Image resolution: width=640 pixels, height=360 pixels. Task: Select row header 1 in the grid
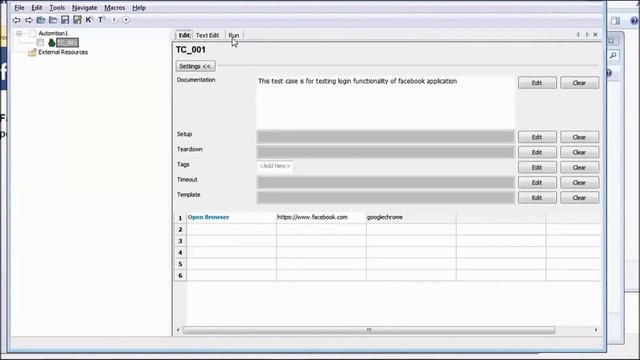tap(180, 218)
